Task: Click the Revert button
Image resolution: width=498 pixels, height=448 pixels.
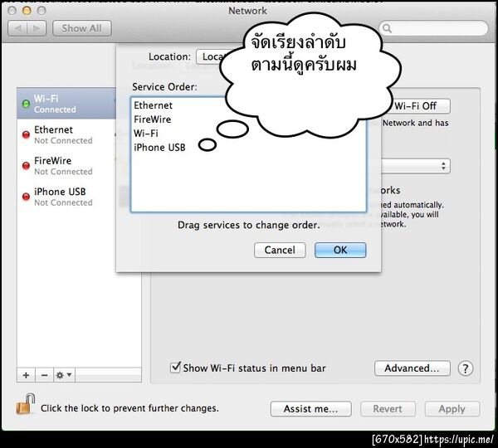Action: pos(388,409)
